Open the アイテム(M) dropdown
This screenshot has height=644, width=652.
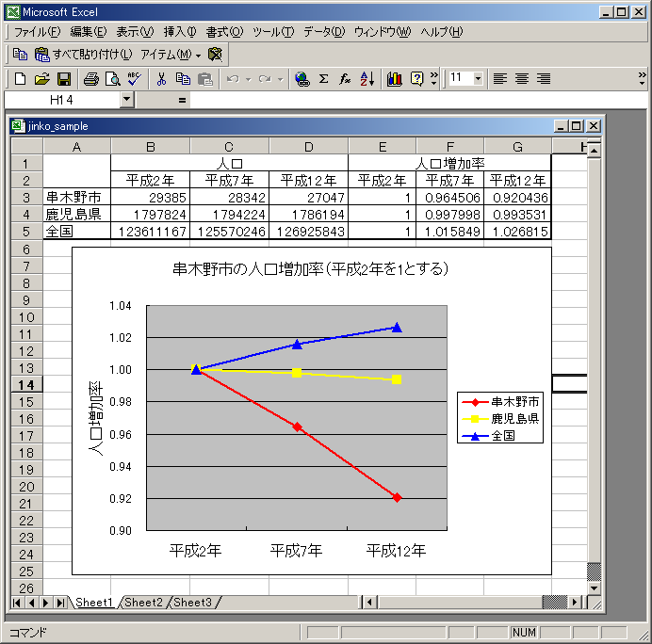click(171, 54)
